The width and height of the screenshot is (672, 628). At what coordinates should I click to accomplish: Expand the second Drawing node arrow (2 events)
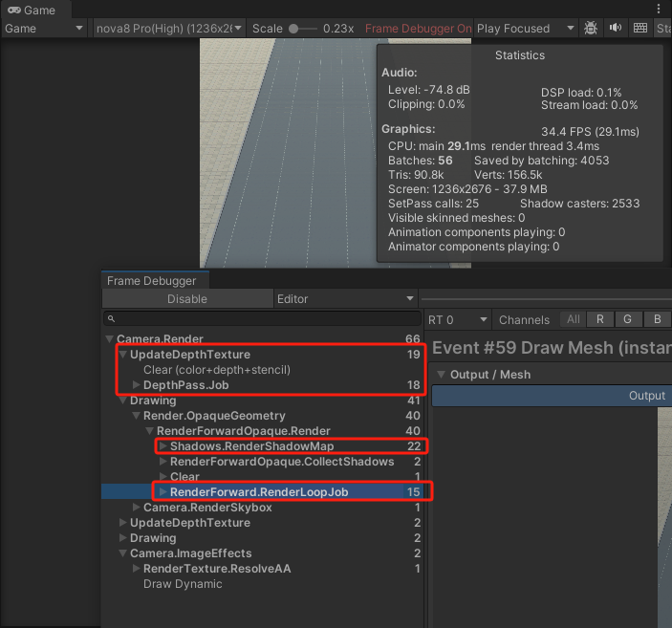pyautogui.click(x=123, y=537)
